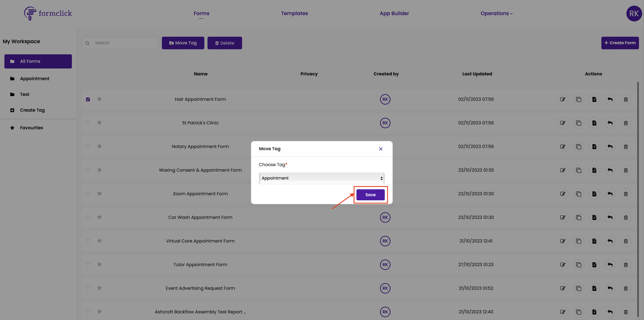The image size is (644, 320).
Task: Click the Save button in Move Tag dialog
Action: (370, 195)
